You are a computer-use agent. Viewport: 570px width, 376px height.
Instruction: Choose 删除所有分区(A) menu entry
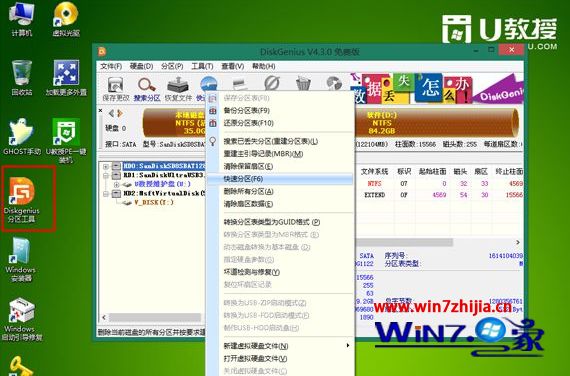tap(280, 191)
